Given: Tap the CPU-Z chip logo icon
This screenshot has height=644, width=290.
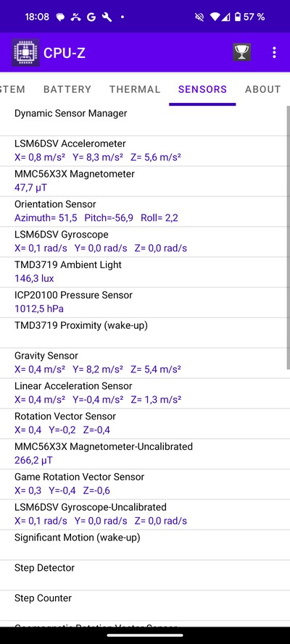Looking at the screenshot, I should pyautogui.click(x=25, y=52).
